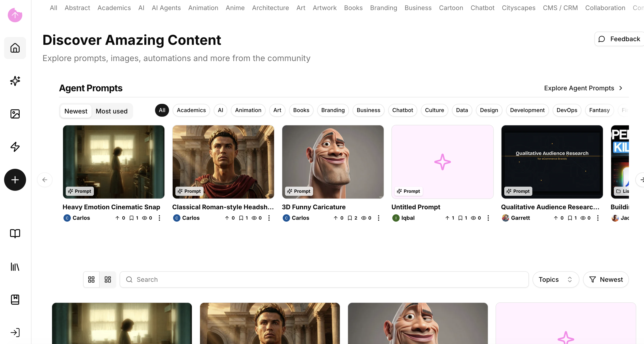Filter agent prompts by Branding chip
Screen dimensions: 644x344
click(x=333, y=110)
